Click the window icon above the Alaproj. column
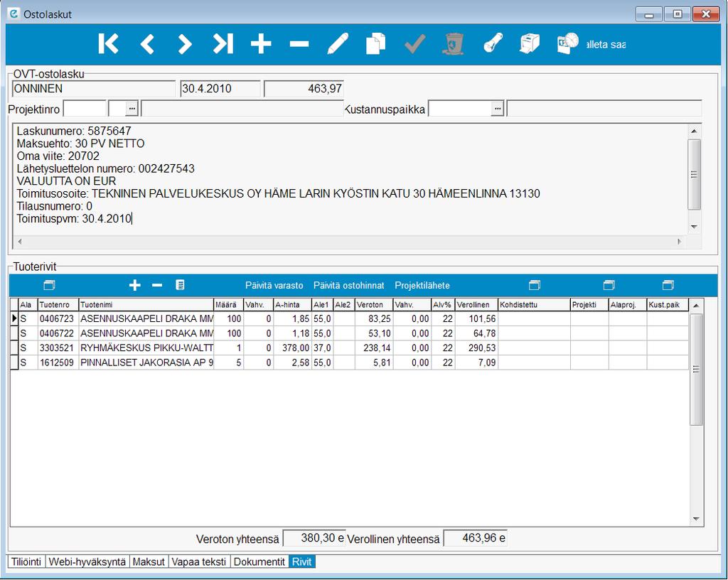Viewport: 728px width, 580px height. [x=609, y=285]
